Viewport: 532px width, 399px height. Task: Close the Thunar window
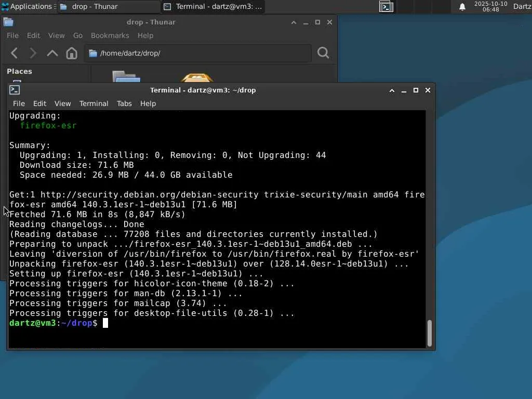tap(329, 22)
